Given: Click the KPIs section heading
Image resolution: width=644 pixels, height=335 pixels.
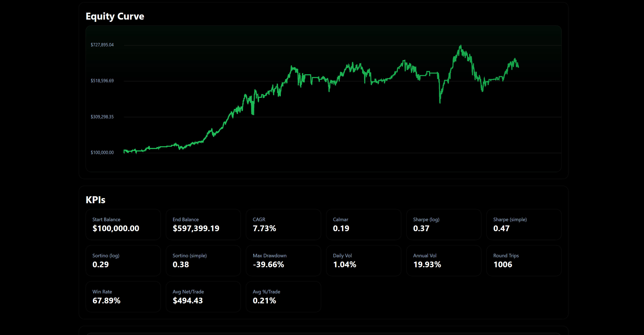Looking at the screenshot, I should click(95, 200).
